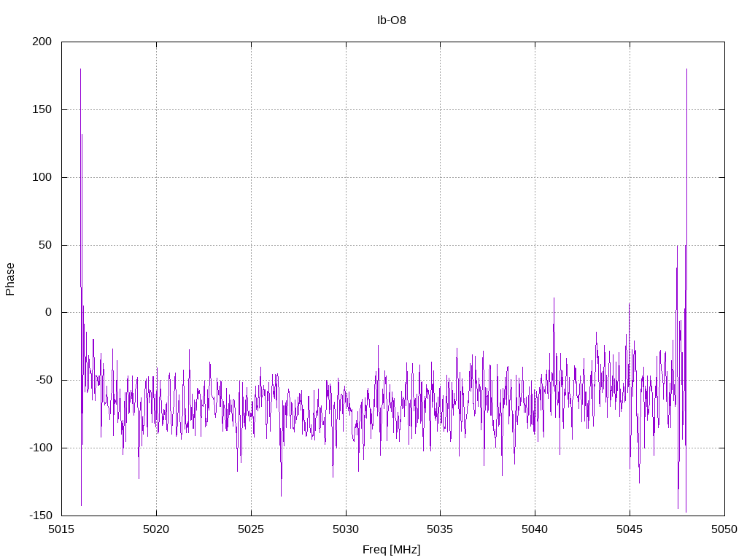Click the x-axis tick label 5025
Image resolution: width=747 pixels, height=560 pixels.
251,529
